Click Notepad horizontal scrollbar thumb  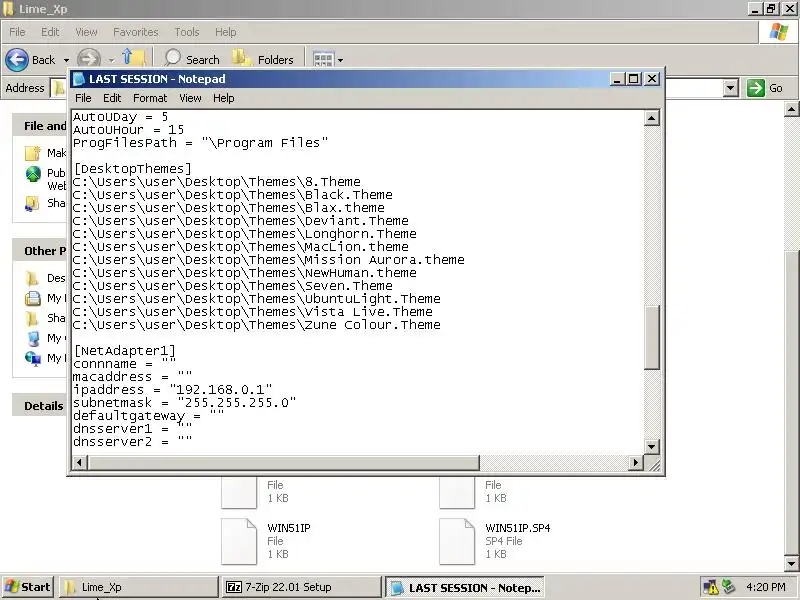pyautogui.click(x=283, y=463)
